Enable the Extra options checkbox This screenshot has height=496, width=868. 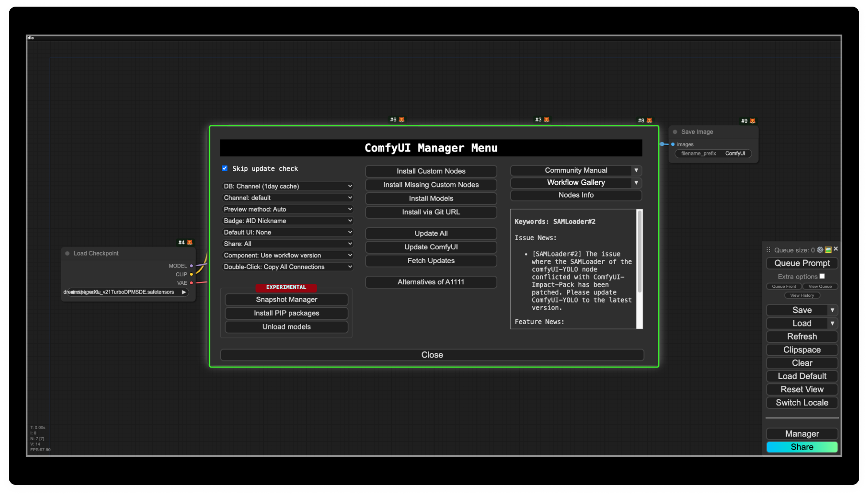pos(822,276)
